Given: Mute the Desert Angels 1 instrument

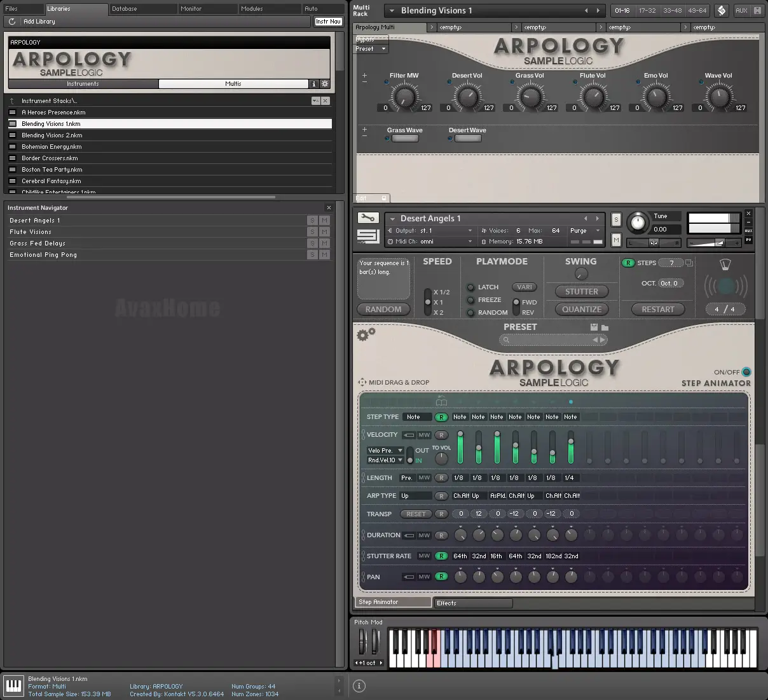Looking at the screenshot, I should pyautogui.click(x=616, y=240).
